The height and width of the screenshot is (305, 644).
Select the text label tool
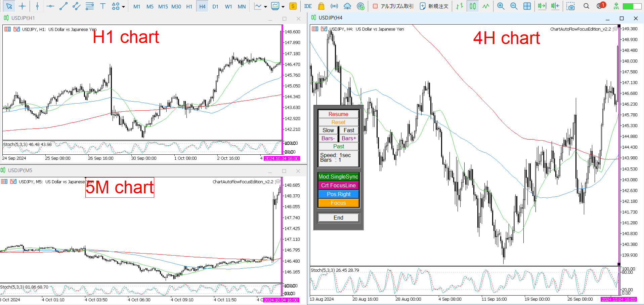click(103, 6)
